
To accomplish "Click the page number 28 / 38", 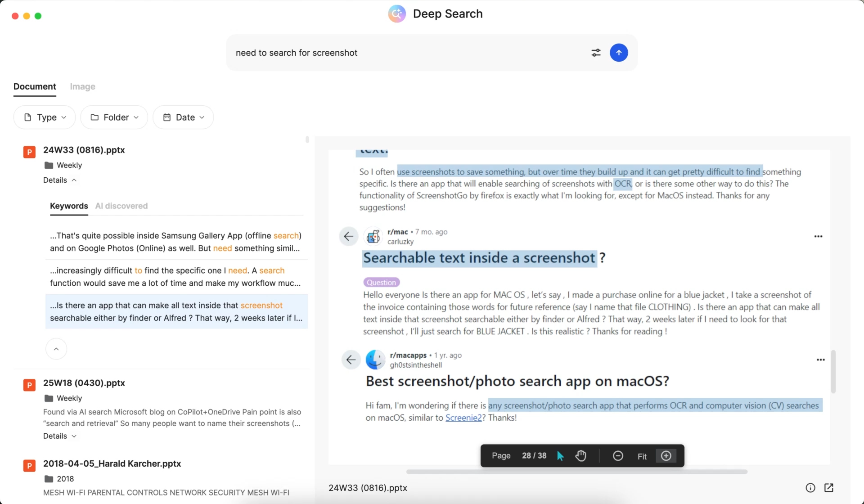I will point(534,456).
